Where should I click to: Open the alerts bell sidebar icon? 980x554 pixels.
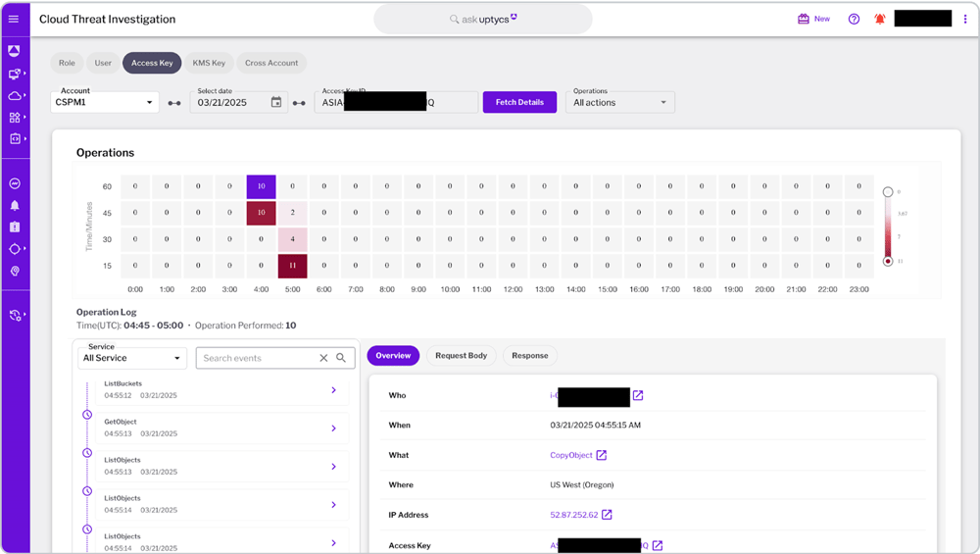(x=15, y=206)
